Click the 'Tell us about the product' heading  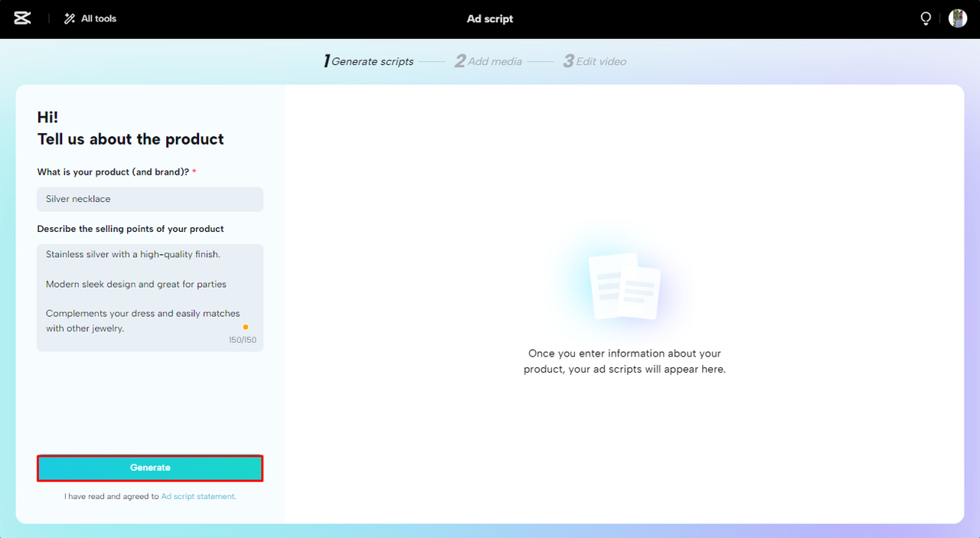point(131,139)
